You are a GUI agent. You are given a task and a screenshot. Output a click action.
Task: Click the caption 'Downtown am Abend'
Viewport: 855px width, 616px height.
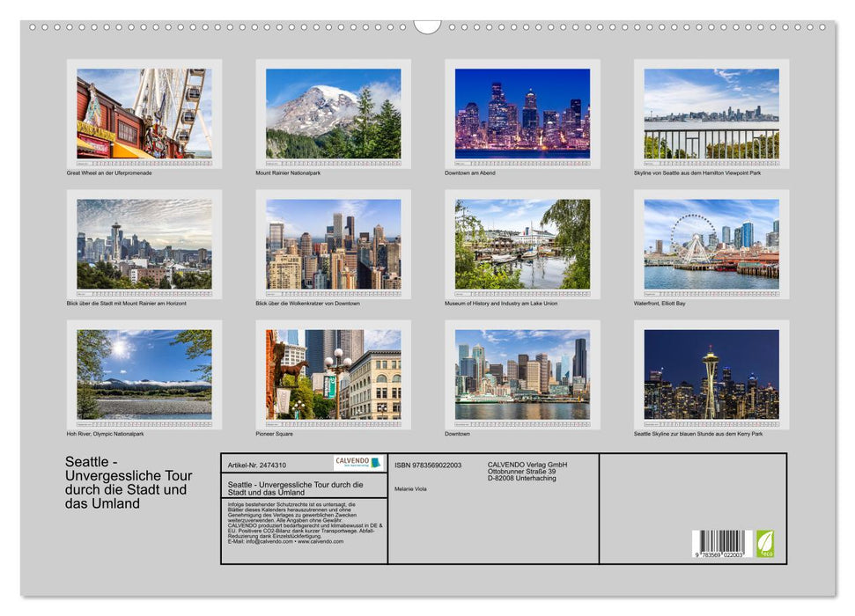click(470, 172)
